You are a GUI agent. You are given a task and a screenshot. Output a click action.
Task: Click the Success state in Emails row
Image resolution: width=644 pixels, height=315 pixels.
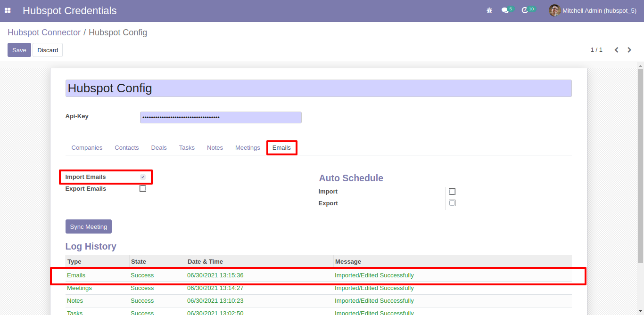coord(142,275)
